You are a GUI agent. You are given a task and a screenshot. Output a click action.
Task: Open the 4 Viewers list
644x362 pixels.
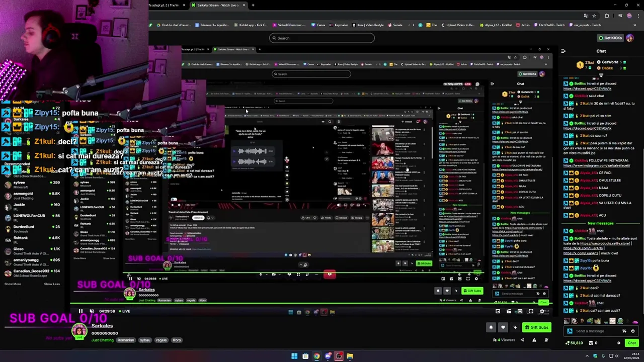(505, 340)
